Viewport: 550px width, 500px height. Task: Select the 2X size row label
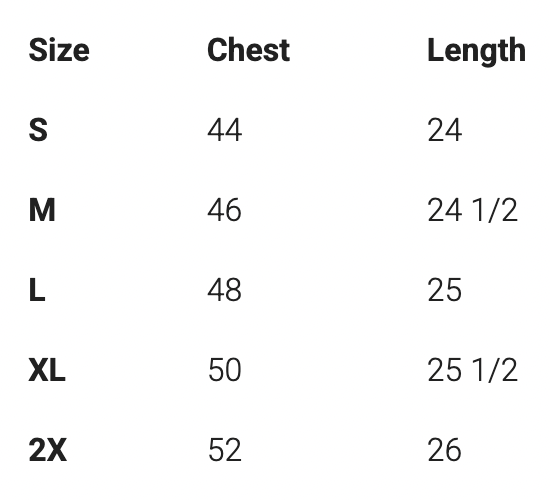click(48, 450)
